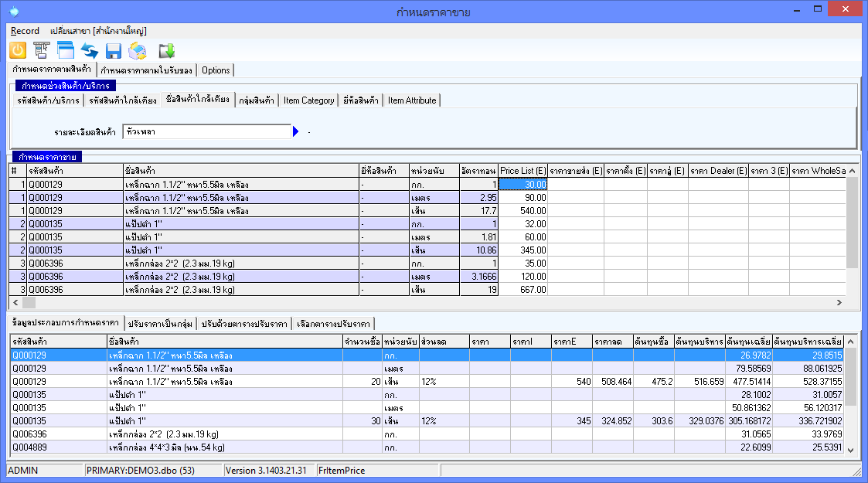The width and height of the screenshot is (868, 483).
Task: Switch to the ปรับราคาเป็นกลุ่ม tab
Action: tap(160, 323)
